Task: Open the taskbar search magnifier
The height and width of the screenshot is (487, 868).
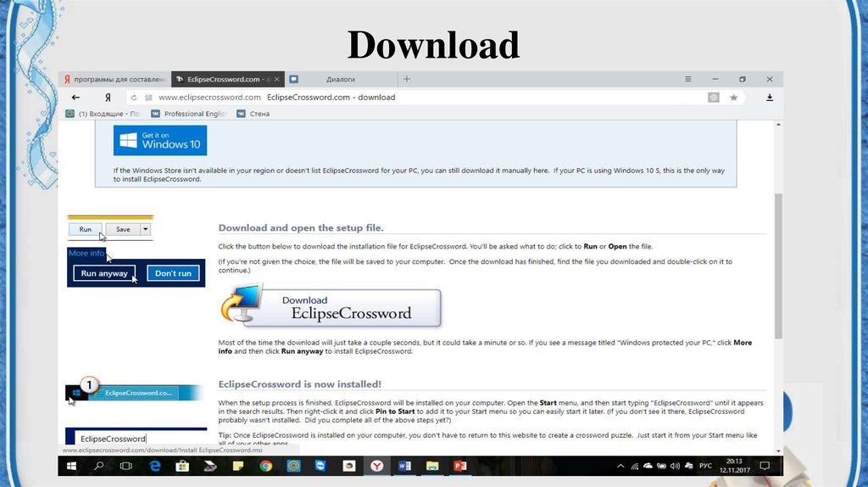Action: pyautogui.click(x=98, y=466)
